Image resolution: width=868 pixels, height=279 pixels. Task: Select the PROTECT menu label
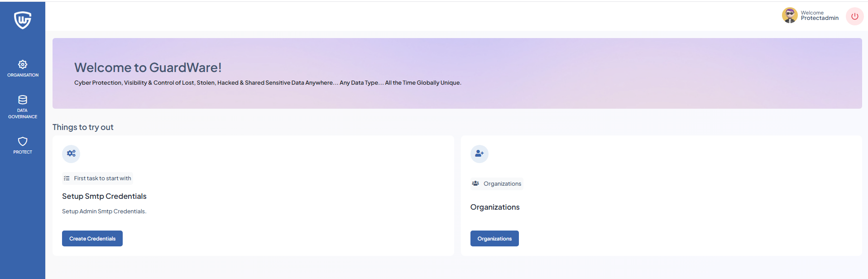tap(23, 152)
